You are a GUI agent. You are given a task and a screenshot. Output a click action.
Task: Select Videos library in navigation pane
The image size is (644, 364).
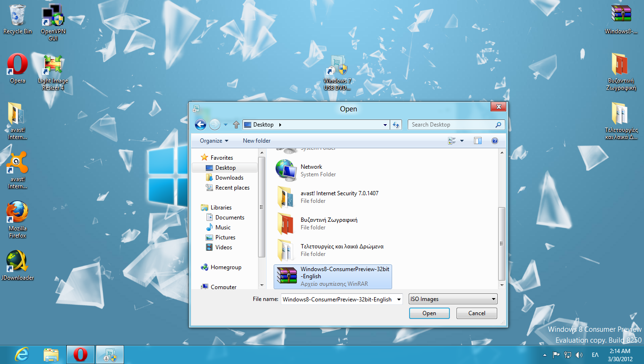pos(224,247)
